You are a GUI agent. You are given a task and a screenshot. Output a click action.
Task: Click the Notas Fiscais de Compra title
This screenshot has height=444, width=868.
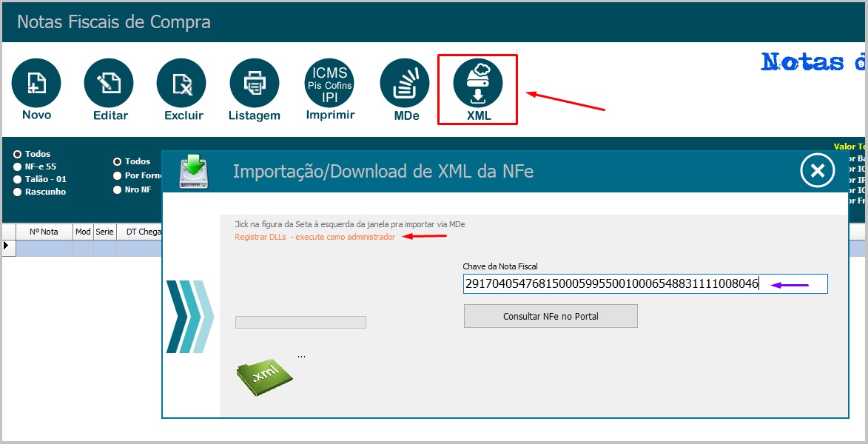click(x=114, y=22)
